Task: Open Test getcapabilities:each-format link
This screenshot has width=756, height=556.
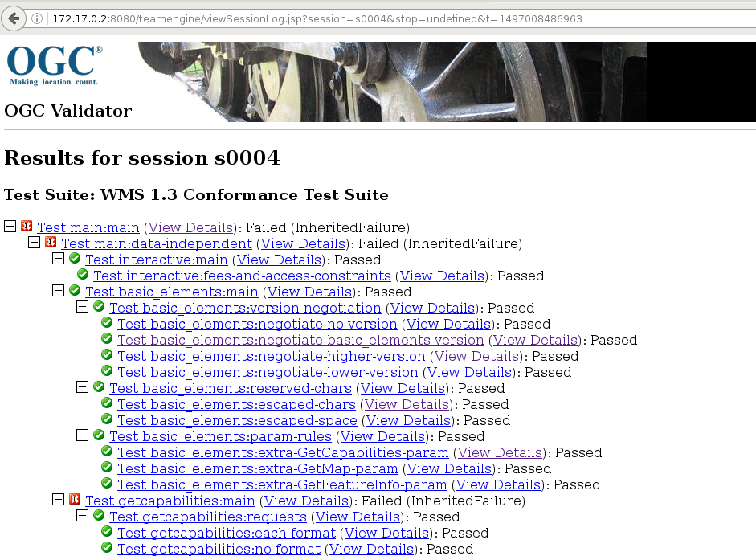Action: point(227,533)
